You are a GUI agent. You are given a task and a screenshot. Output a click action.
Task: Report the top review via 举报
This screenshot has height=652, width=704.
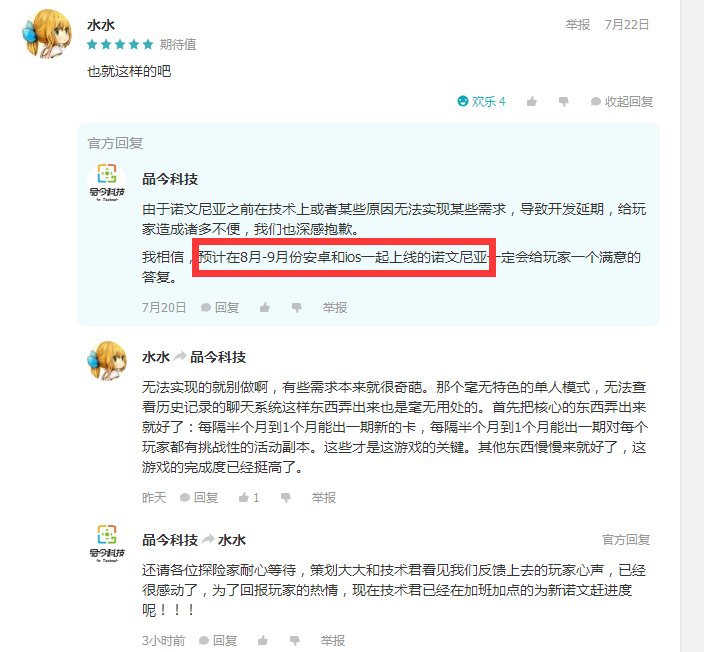[577, 25]
